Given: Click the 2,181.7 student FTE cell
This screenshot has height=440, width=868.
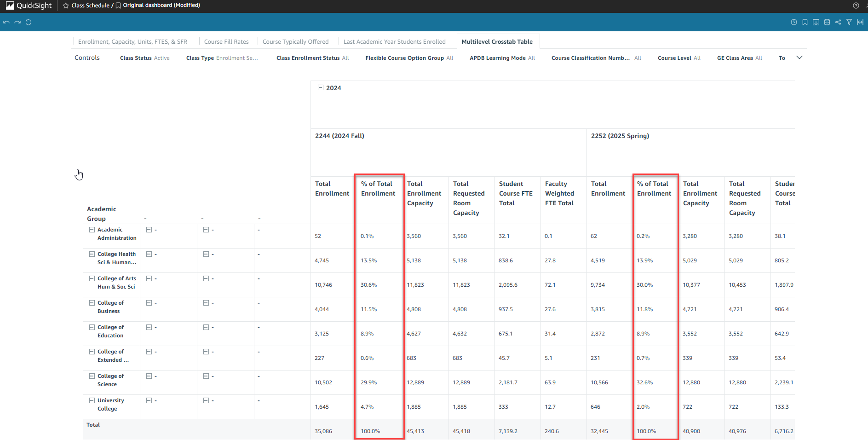Looking at the screenshot, I should click(508, 382).
